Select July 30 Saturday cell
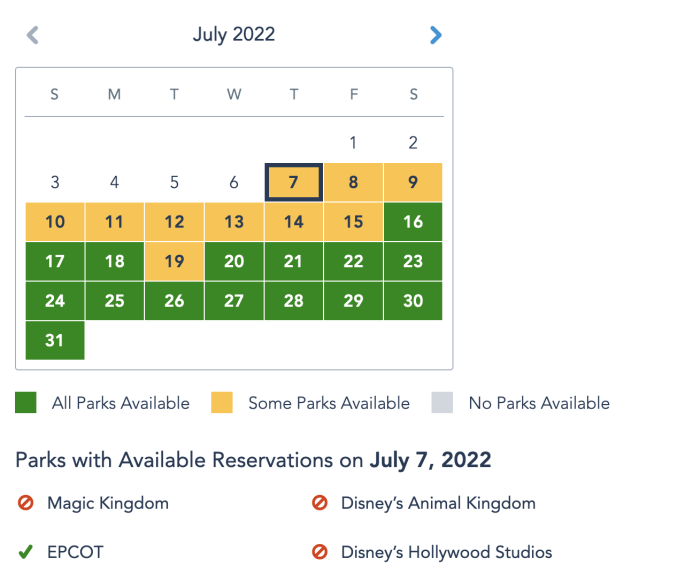The width and height of the screenshot is (700, 582). pos(413,301)
